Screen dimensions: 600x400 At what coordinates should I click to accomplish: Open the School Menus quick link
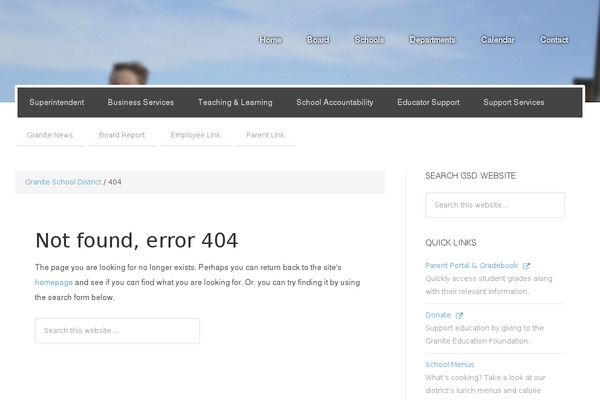click(450, 364)
